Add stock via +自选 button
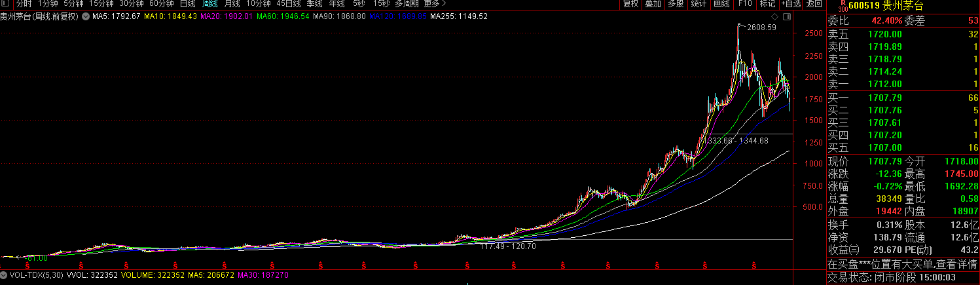Viewport: 980px width, 285px height. pos(790,4)
